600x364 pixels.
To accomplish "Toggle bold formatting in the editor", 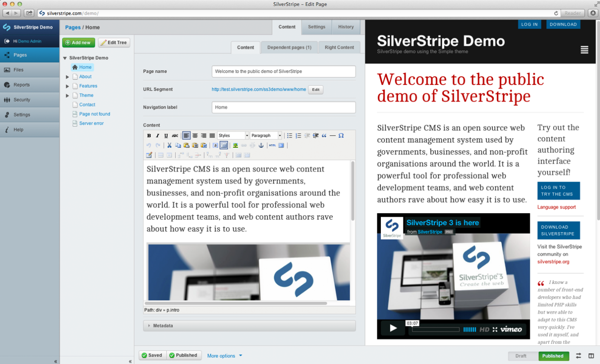I will click(149, 136).
